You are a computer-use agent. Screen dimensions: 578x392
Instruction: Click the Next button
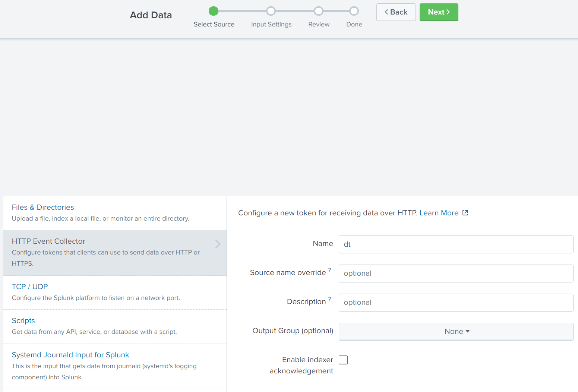click(439, 12)
